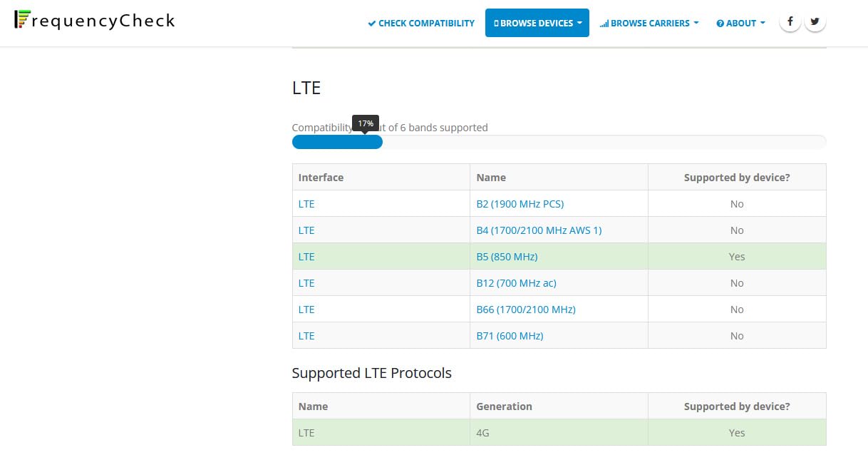The height and width of the screenshot is (460, 868).
Task: Open the B66 (1700/2100 MHz) link
Action: [x=526, y=310]
